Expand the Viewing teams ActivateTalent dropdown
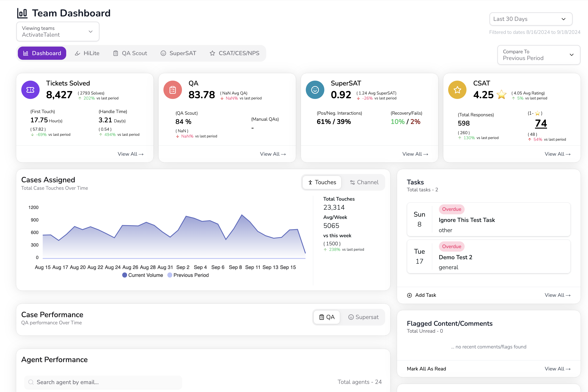Viewport: 588px width, 392px height. 58,32
